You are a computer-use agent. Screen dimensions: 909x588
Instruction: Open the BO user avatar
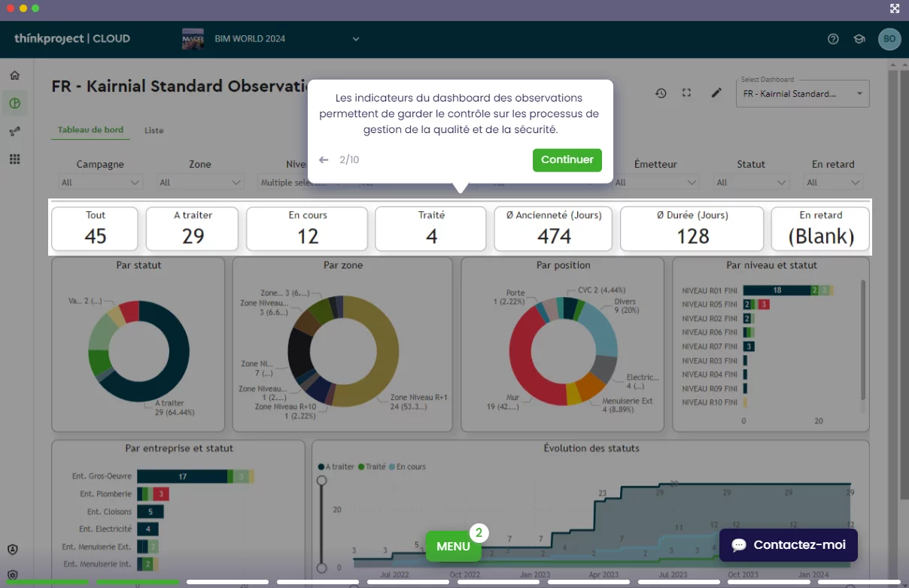click(x=889, y=39)
